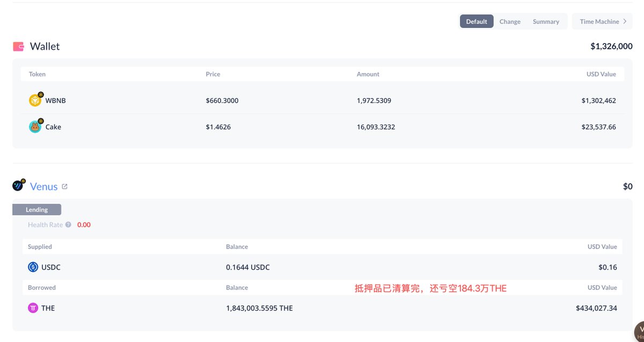Click the Cake token name

tap(53, 127)
